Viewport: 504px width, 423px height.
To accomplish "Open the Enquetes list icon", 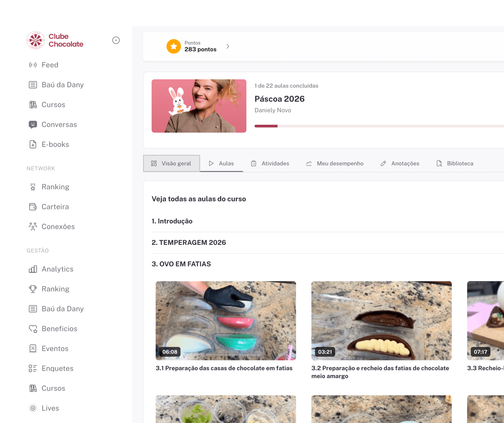I will [x=33, y=368].
